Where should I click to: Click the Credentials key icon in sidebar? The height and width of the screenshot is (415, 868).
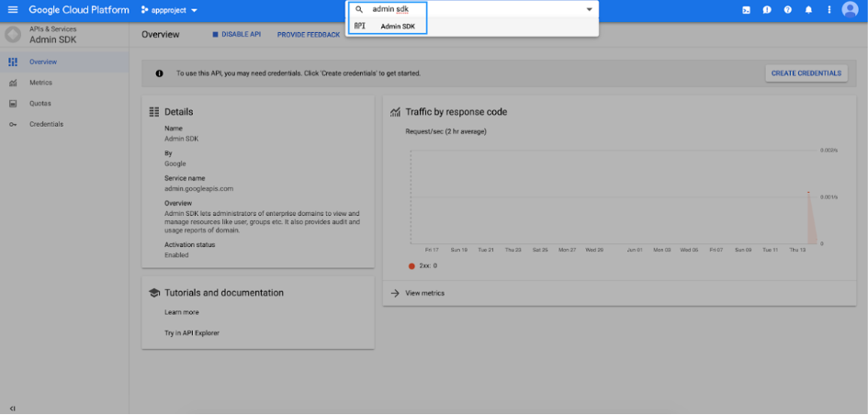point(13,125)
